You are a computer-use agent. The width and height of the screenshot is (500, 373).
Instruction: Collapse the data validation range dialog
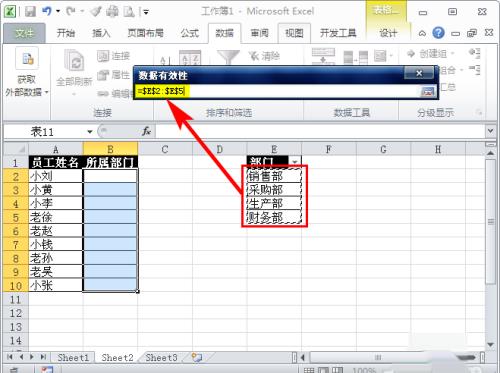coord(428,91)
